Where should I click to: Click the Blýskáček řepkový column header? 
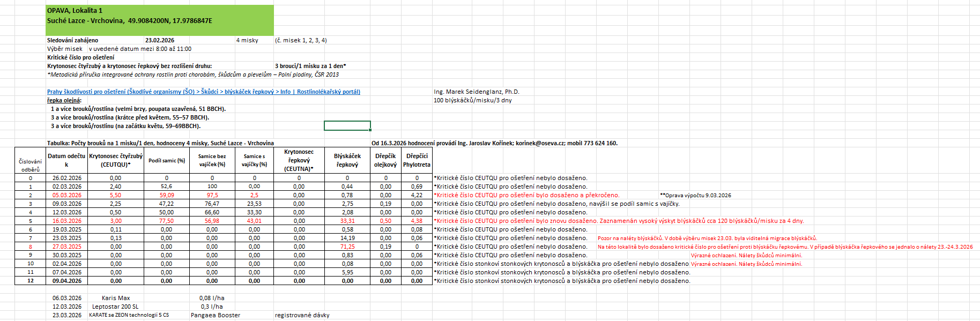pos(347,160)
